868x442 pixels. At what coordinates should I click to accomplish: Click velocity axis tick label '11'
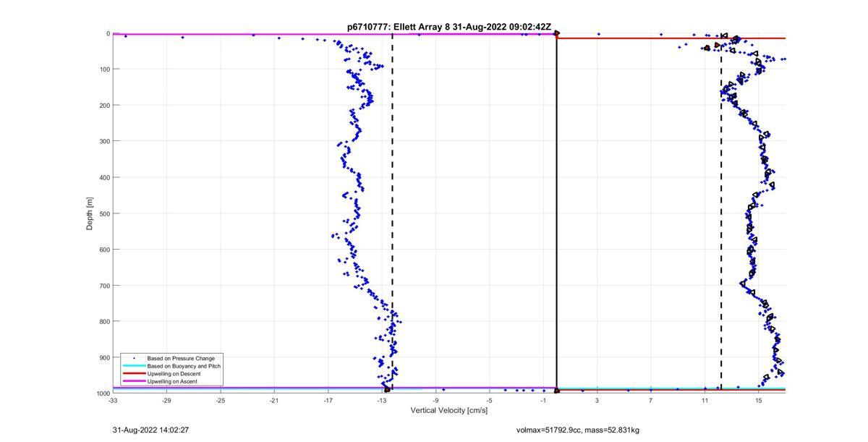tap(705, 400)
